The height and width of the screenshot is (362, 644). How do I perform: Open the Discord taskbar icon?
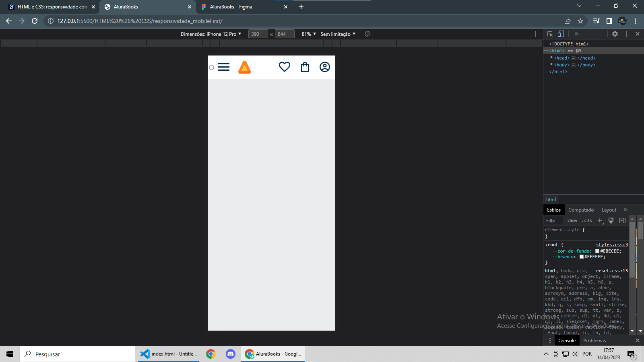(231, 354)
